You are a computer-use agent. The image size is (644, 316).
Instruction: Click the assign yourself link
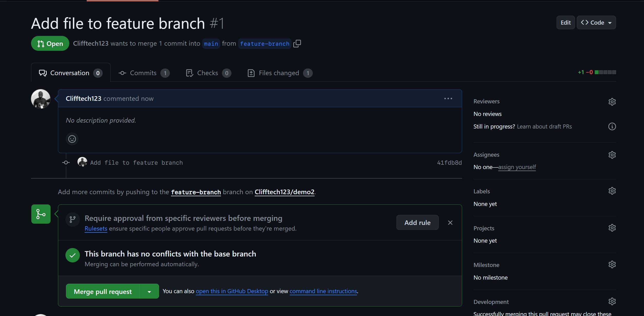[517, 167]
